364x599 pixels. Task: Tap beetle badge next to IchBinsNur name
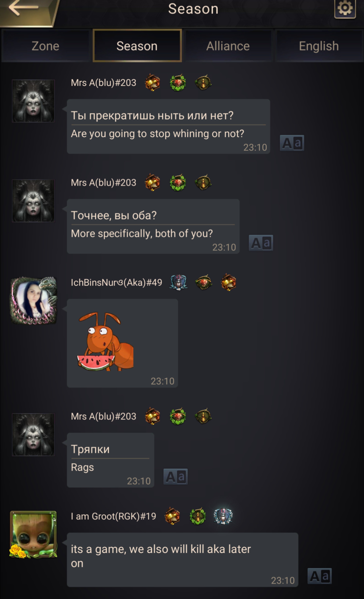178,283
